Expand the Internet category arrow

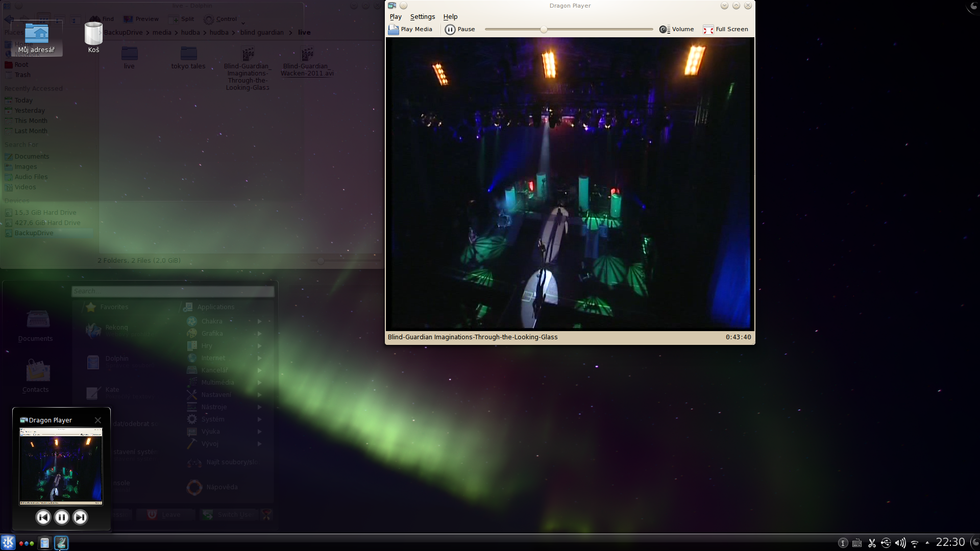point(260,358)
